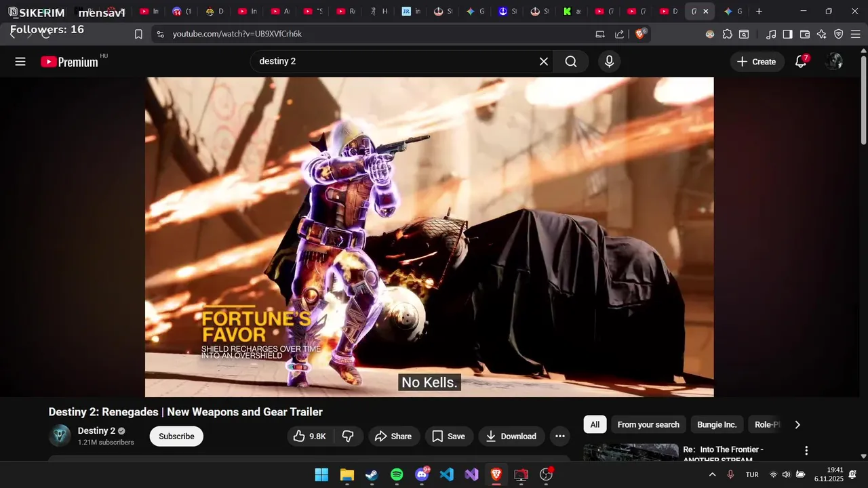The image size is (868, 488).
Task: Open the account avatar menu
Action: pyautogui.click(x=833, y=62)
